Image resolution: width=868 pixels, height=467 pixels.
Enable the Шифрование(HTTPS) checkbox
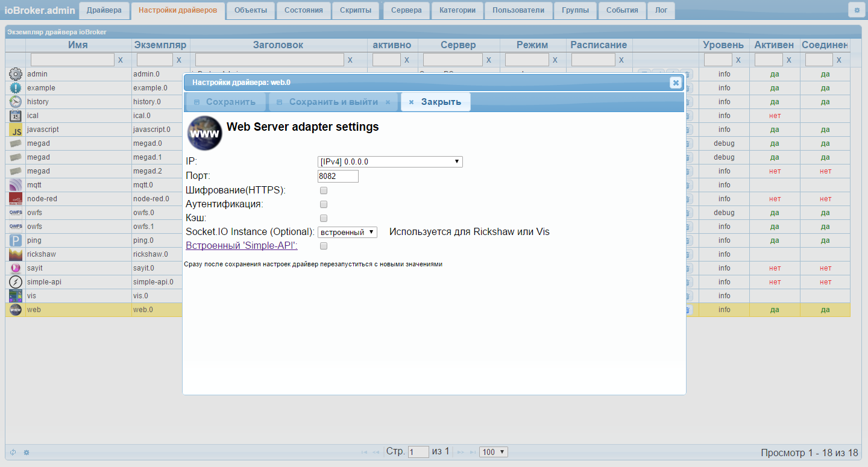tap(324, 190)
